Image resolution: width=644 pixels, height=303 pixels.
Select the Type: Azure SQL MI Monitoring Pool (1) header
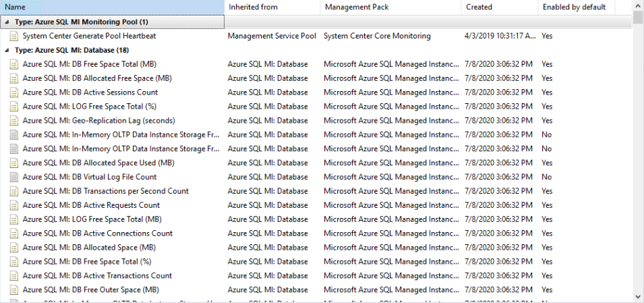(82, 22)
